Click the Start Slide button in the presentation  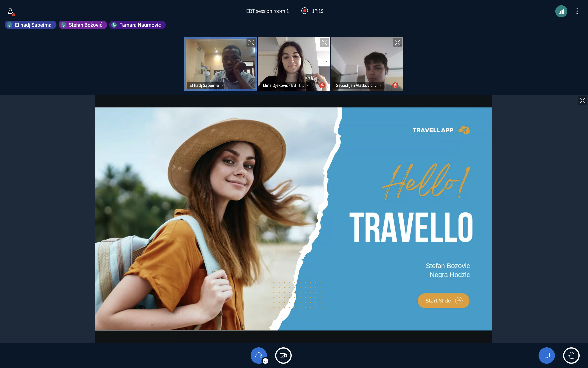pos(443,301)
